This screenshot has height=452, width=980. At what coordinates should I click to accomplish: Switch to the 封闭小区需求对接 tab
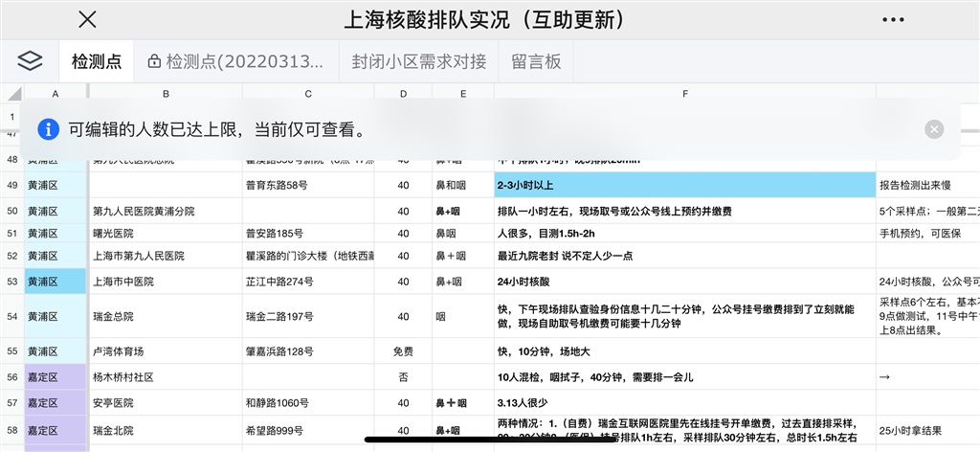point(418,62)
